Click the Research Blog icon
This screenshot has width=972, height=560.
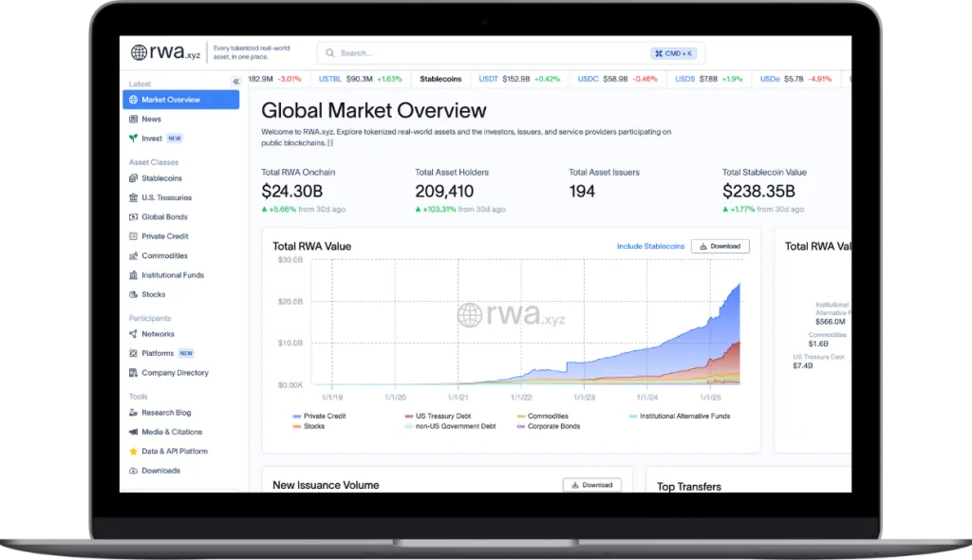(x=133, y=412)
